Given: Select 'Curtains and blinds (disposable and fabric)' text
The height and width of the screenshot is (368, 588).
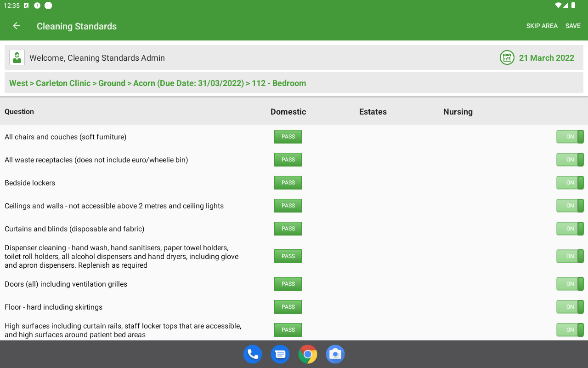Looking at the screenshot, I should [74, 229].
